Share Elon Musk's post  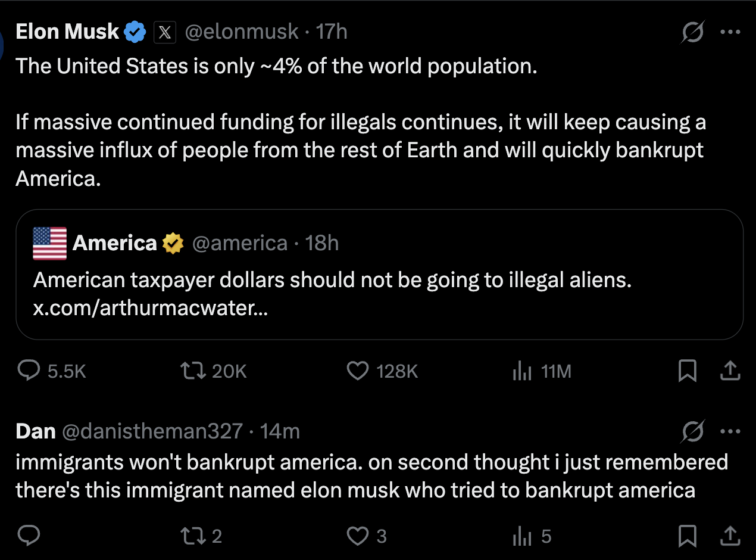pos(730,372)
